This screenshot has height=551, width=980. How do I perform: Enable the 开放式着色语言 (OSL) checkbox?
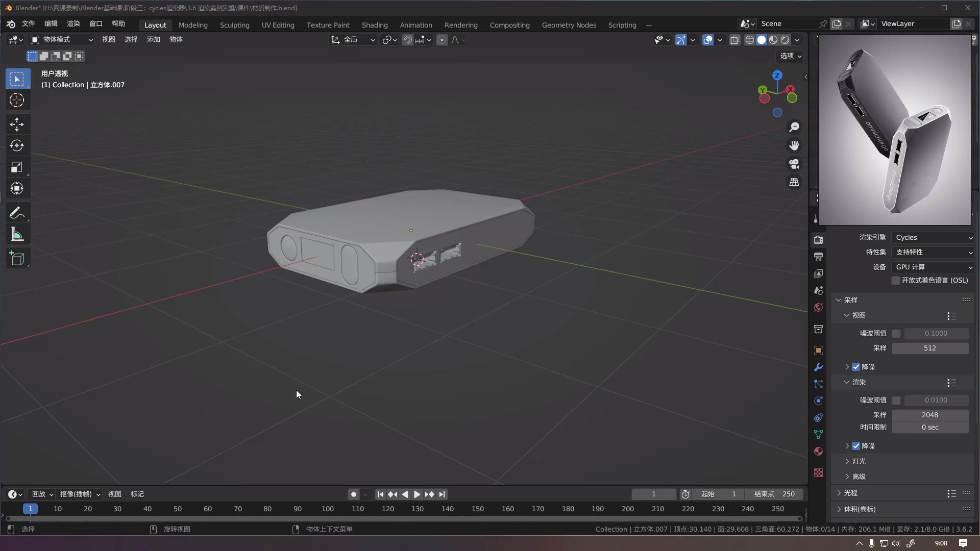tap(896, 281)
